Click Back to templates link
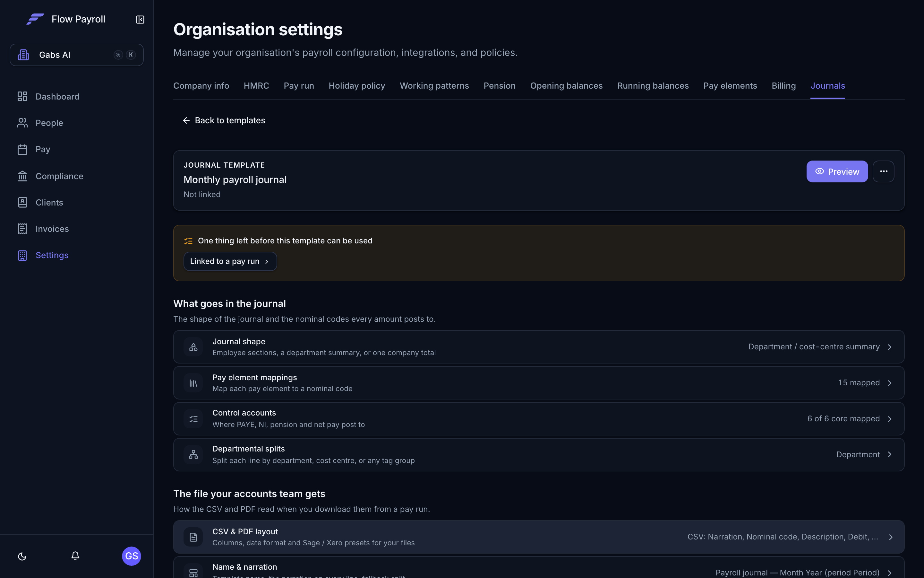924x578 pixels. tap(224, 120)
